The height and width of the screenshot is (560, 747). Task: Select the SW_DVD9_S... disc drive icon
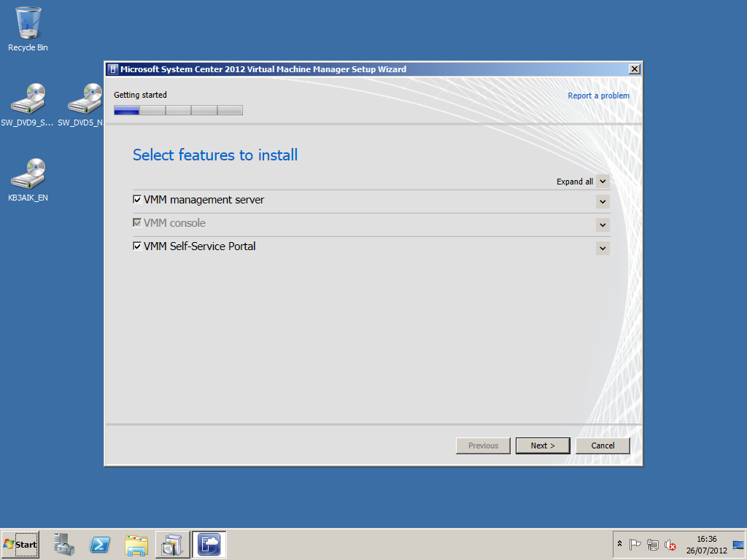click(x=28, y=105)
